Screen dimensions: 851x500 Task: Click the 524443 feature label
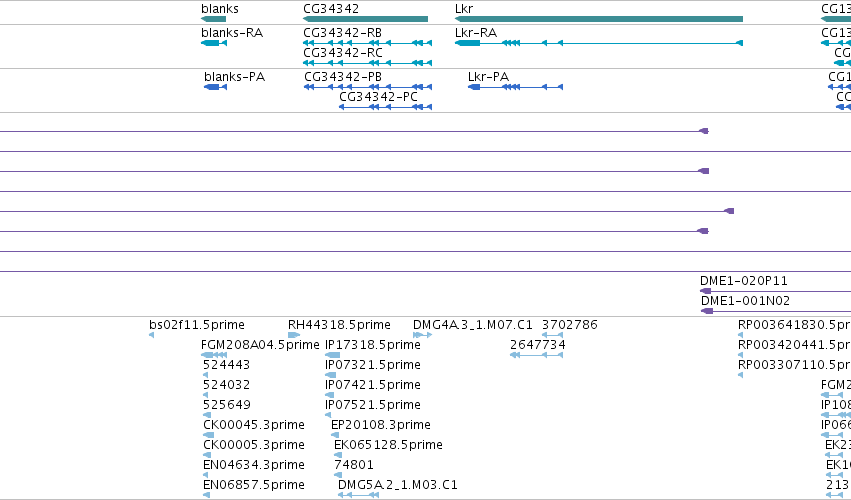[226, 365]
